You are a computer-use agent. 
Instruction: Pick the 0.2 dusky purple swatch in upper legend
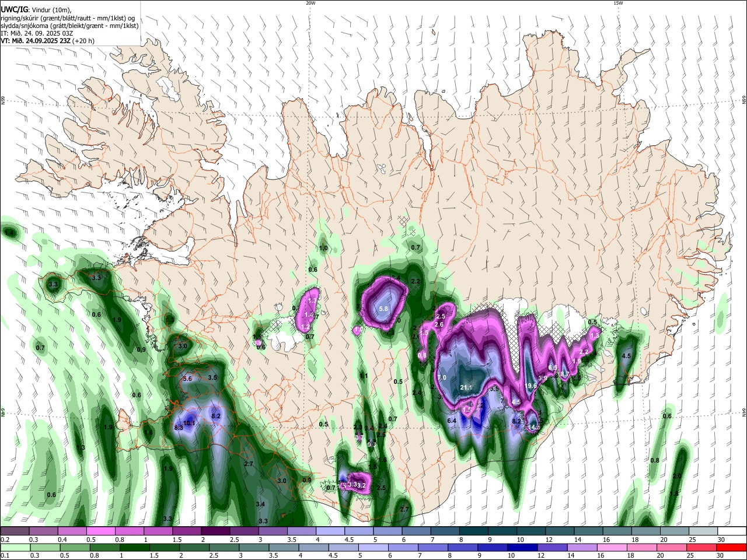point(15,531)
